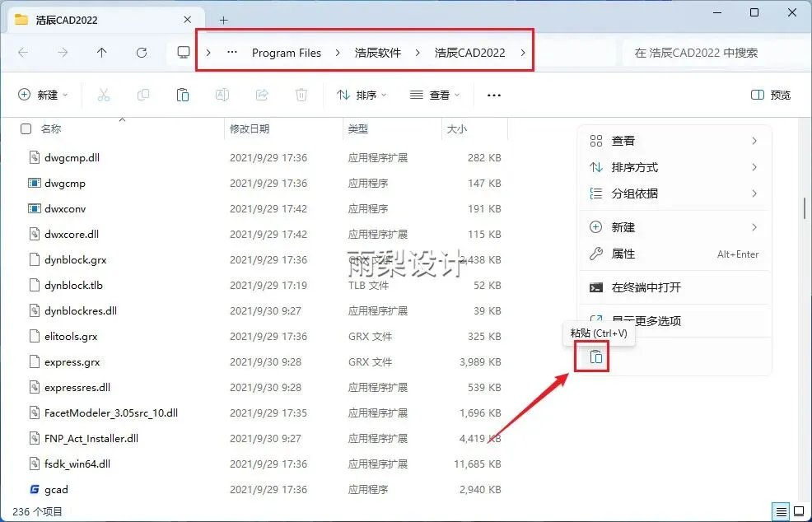
Task: Open the 查看 view dropdown in toolbar
Action: pyautogui.click(x=435, y=95)
